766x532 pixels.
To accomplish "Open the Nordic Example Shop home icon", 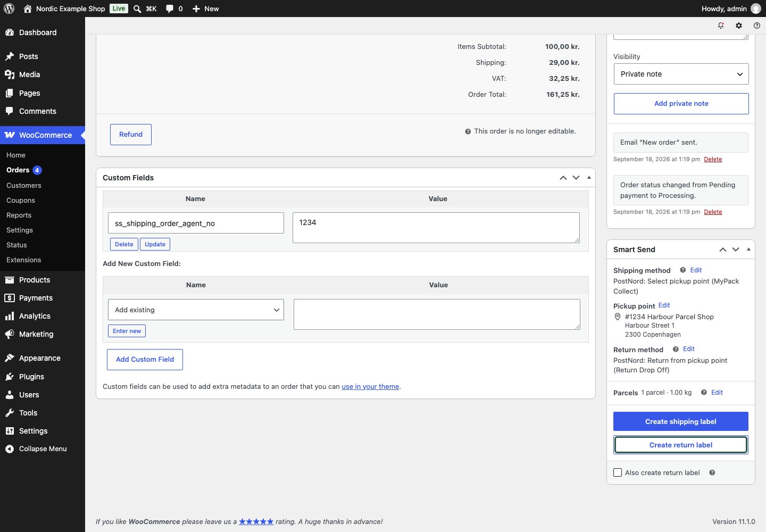I will point(28,9).
